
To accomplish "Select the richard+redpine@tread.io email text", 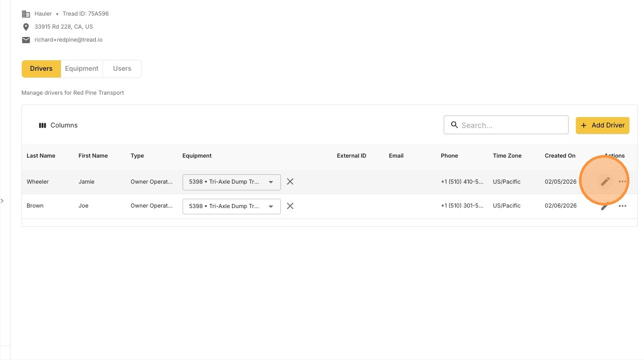I will click(69, 40).
